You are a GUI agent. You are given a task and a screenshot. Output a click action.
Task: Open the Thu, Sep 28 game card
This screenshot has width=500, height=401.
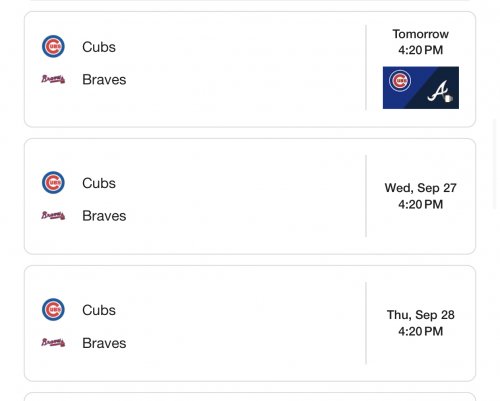tap(250, 323)
